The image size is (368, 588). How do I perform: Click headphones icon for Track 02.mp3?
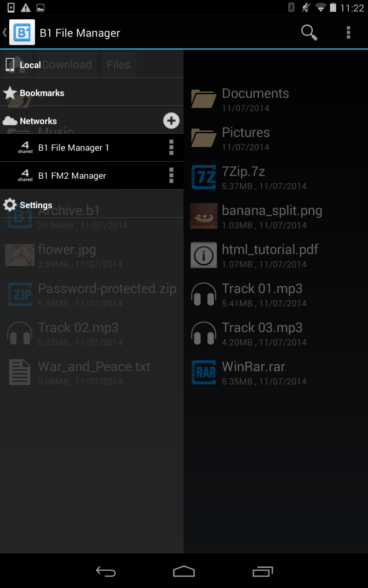tap(20, 333)
